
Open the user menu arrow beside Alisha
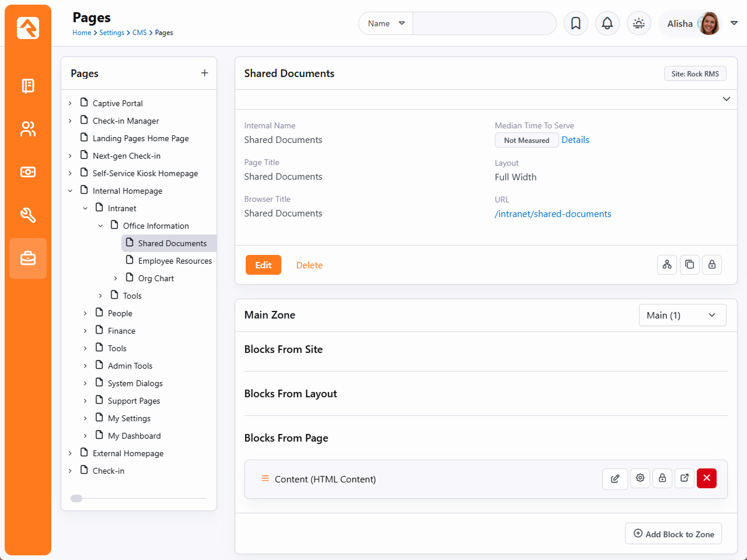tap(734, 23)
